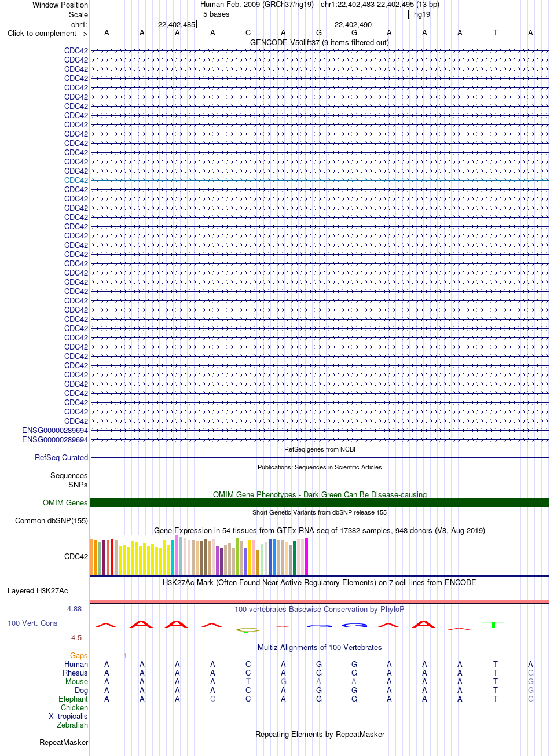The image size is (550, 756).
Task: Click the Window Position ruler label
Action: (x=60, y=5)
